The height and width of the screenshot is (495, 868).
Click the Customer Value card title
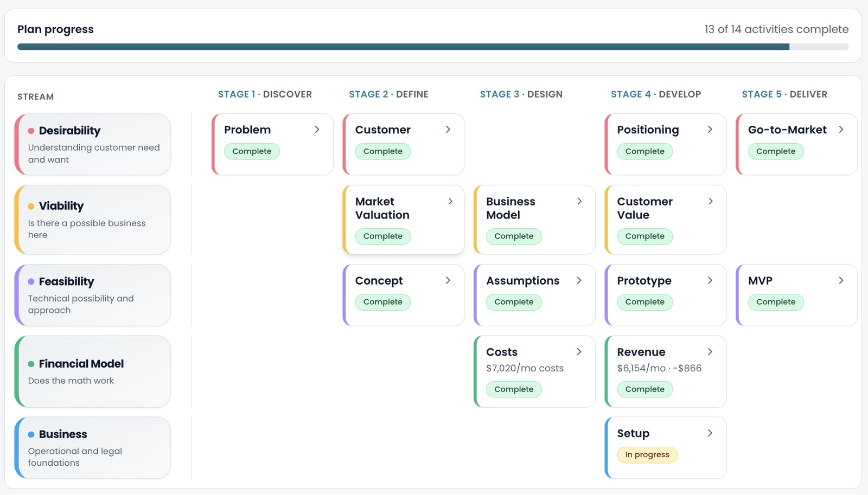(644, 208)
